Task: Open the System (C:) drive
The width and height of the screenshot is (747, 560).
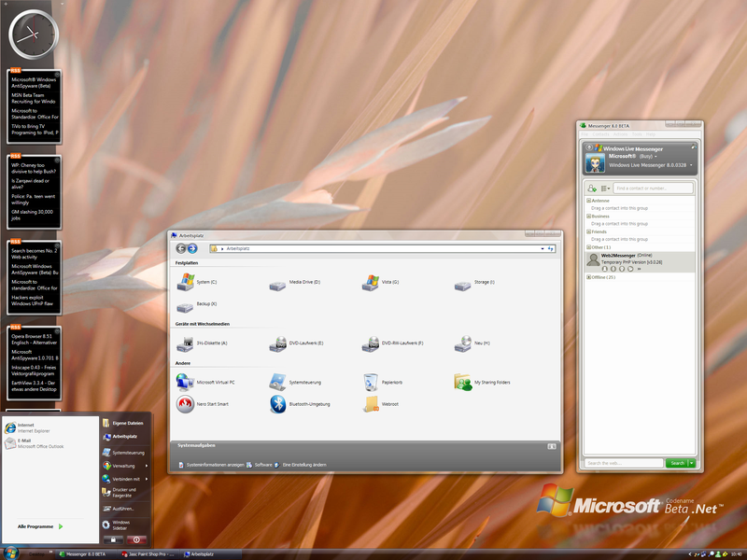Action: pos(184,281)
